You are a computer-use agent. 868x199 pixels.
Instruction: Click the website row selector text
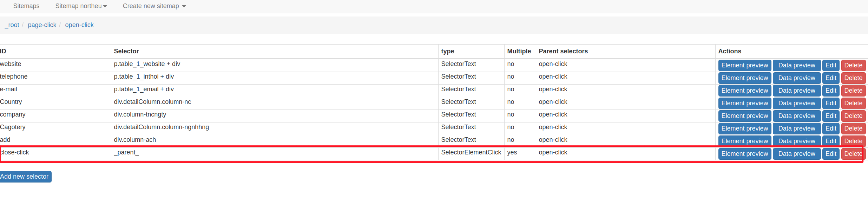click(147, 64)
